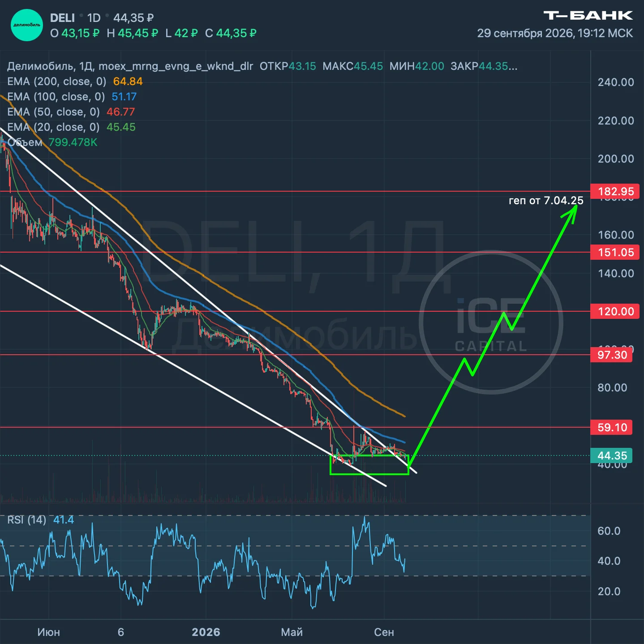This screenshot has width=644, height=644.
Task: Click the T-БАНК logo
Action: coord(588,16)
